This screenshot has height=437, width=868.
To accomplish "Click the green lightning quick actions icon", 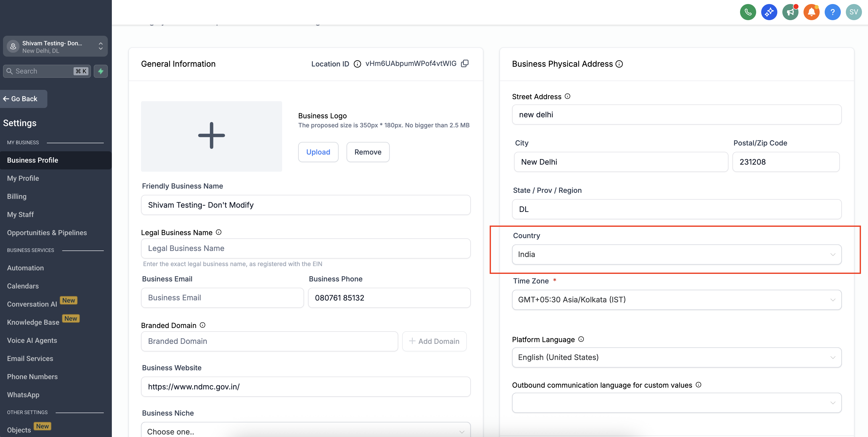I will [101, 71].
